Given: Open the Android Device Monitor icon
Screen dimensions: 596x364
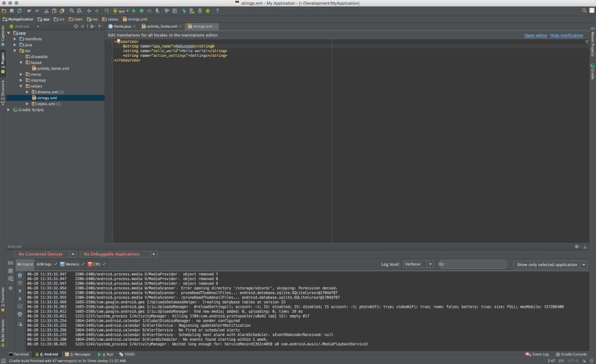Looking at the screenshot, I should point(207,11).
